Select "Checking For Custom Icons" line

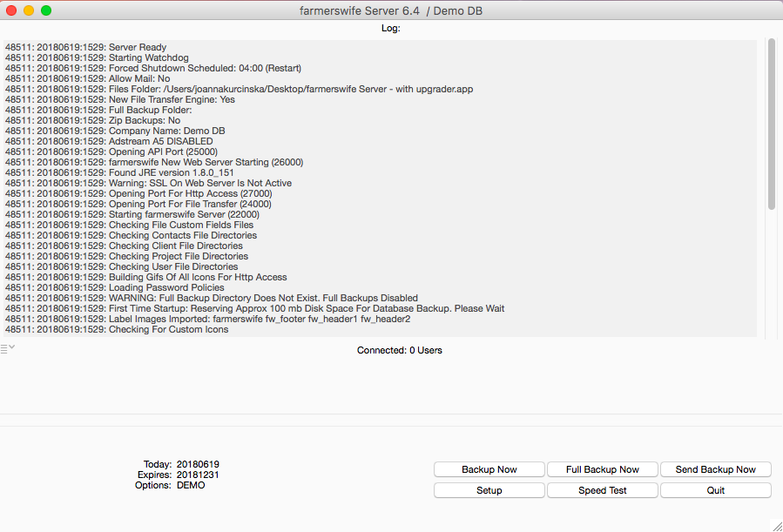(117, 330)
